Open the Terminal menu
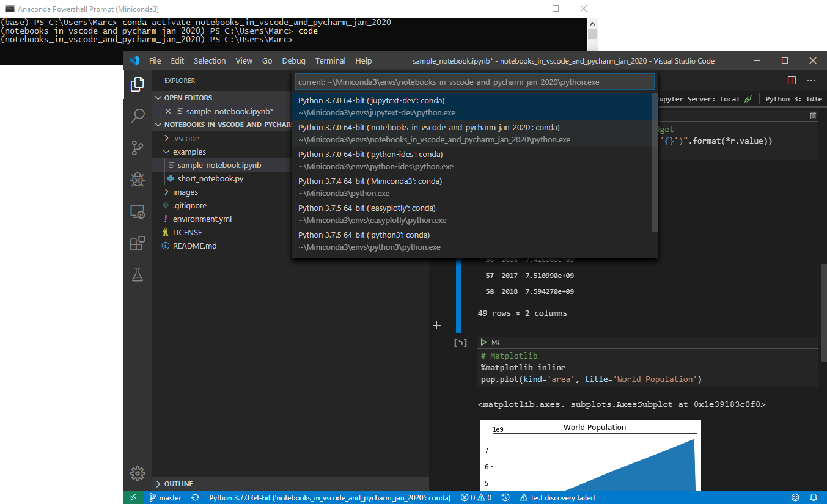 pyautogui.click(x=330, y=60)
